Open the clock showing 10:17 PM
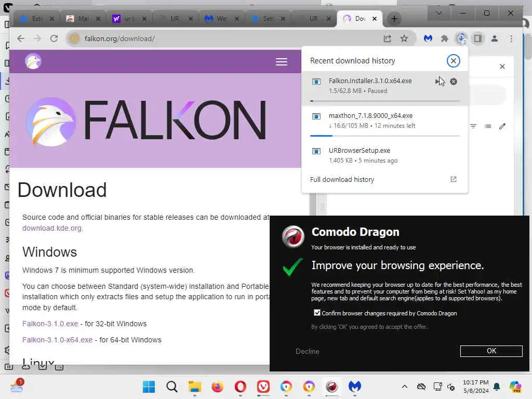 476,387
